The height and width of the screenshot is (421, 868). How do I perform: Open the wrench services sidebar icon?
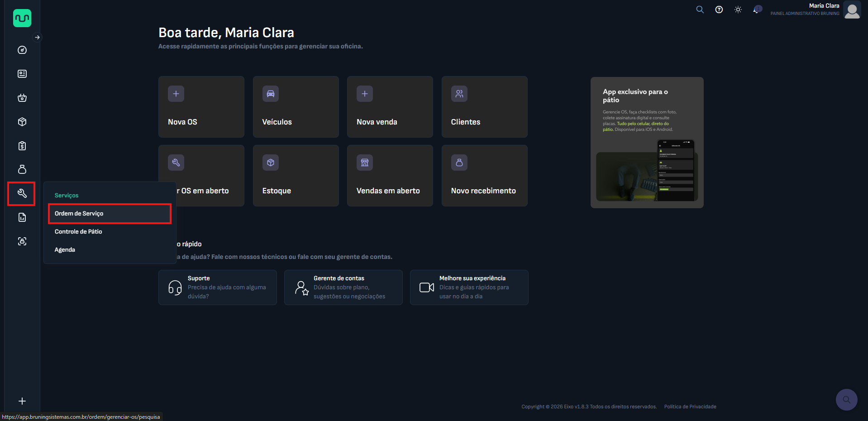click(x=22, y=194)
